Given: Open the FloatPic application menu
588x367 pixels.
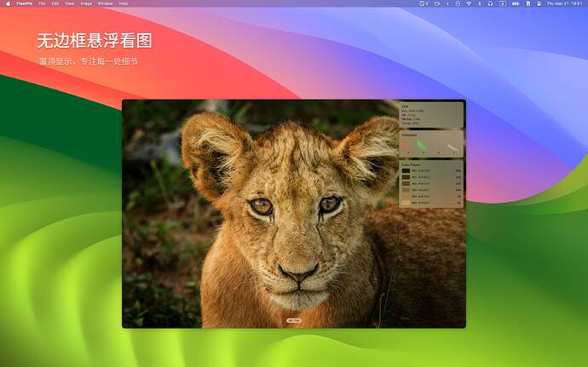Looking at the screenshot, I should (25, 3).
